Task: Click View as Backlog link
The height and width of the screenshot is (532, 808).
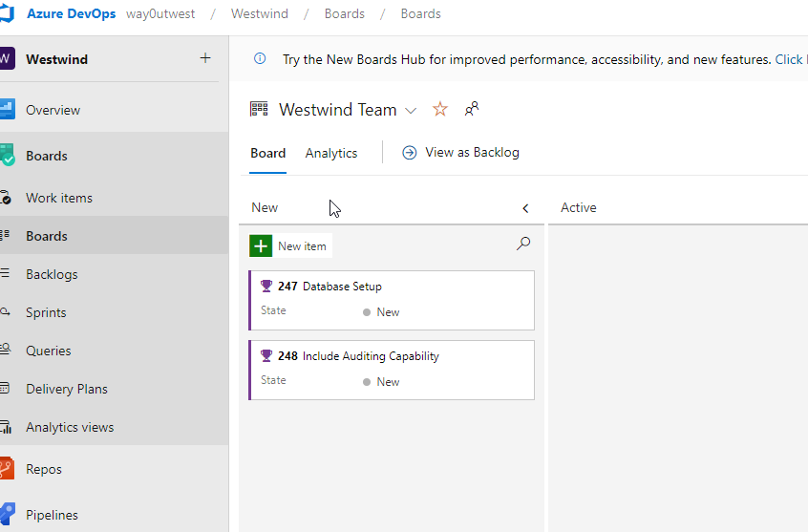Action: (x=472, y=152)
